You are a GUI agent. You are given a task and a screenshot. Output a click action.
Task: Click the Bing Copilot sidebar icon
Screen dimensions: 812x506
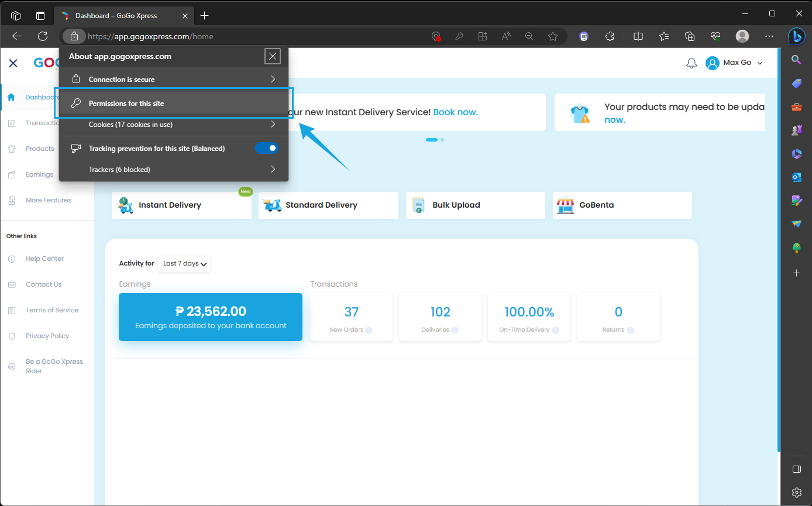click(796, 36)
